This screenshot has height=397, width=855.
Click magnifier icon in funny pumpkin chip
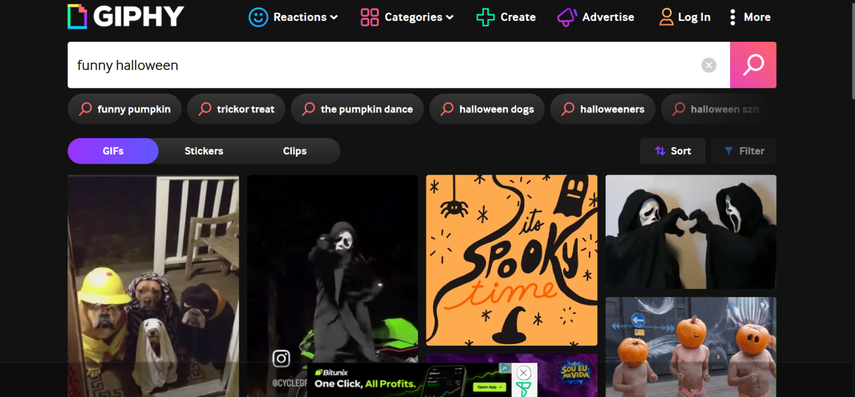coord(85,109)
